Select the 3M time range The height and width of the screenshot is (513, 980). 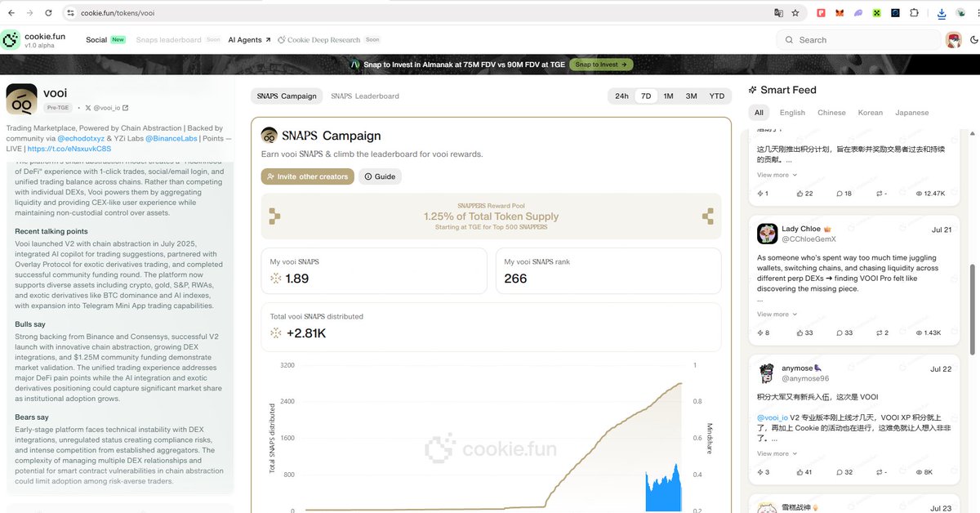pos(691,96)
